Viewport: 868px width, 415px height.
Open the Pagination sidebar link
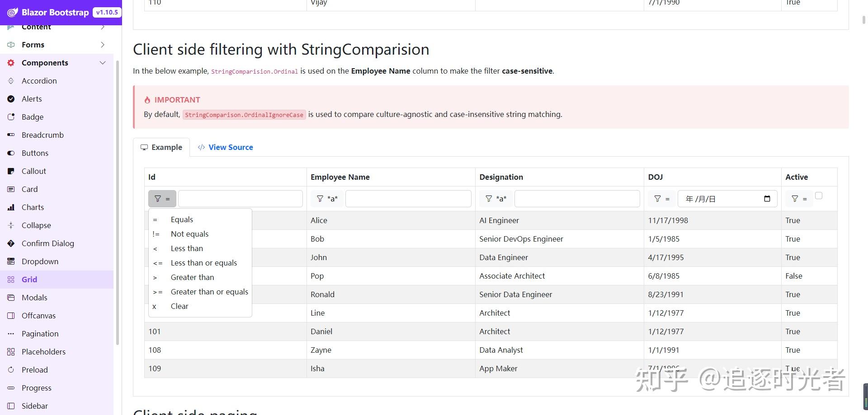pyautogui.click(x=40, y=334)
